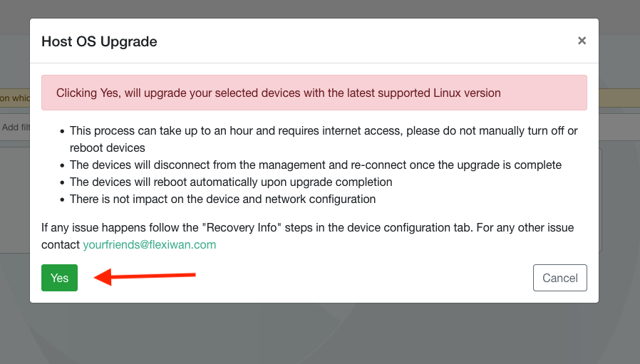This screenshot has width=640, height=364.
Task: Select the bullet about devices disconnecting from management
Action: [316, 165]
